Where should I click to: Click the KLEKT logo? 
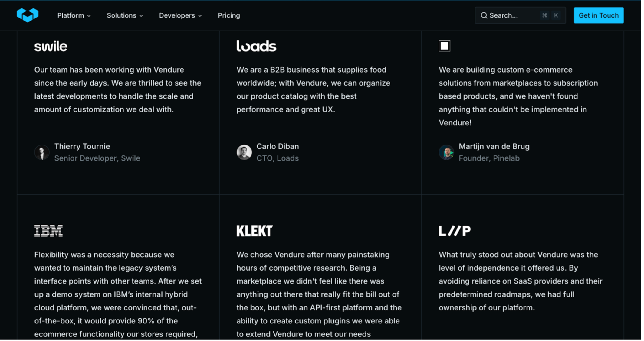[x=255, y=231]
